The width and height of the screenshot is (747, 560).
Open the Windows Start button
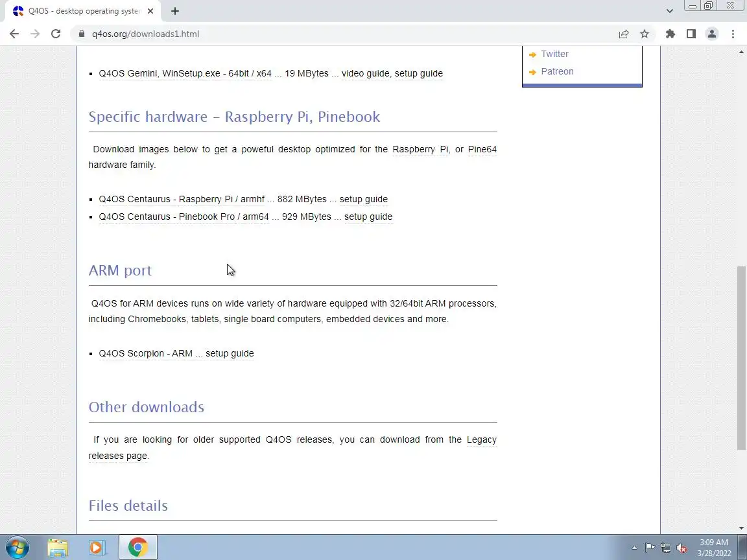point(17,547)
